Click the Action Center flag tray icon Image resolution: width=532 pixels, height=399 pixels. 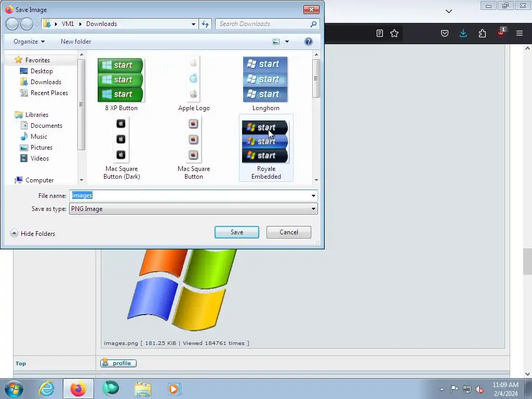click(x=454, y=389)
